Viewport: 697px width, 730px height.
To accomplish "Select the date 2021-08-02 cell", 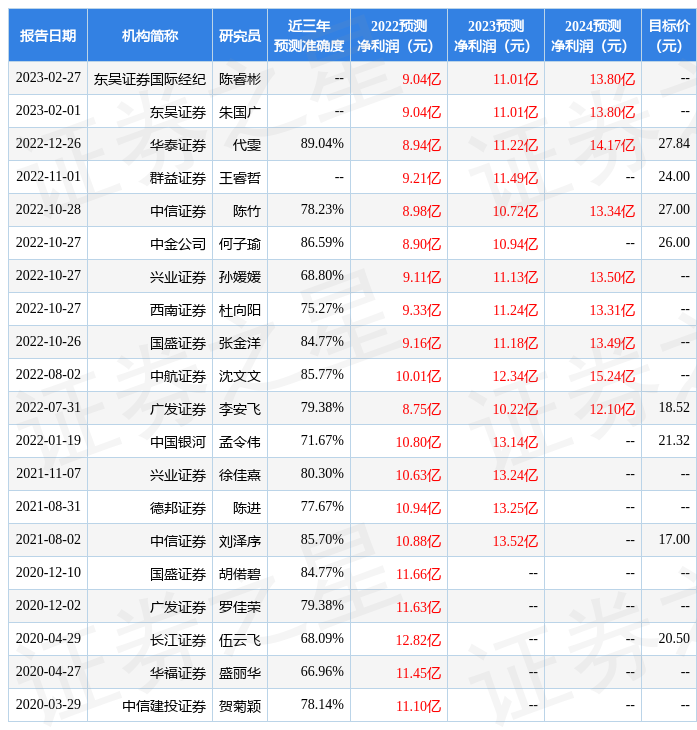I will (48, 541).
